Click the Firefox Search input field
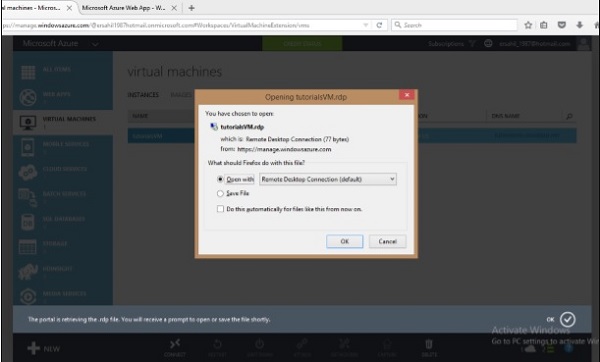The image size is (600, 362). tap(454, 25)
